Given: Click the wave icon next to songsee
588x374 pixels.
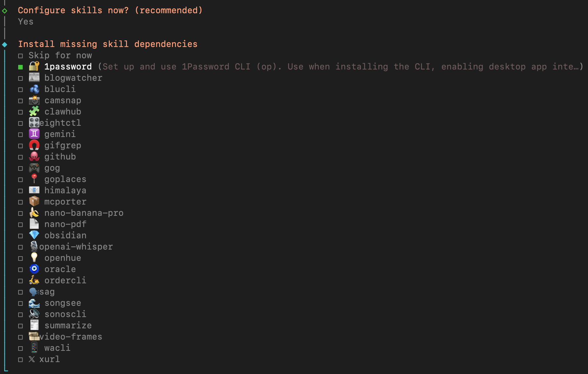Looking at the screenshot, I should tap(34, 303).
